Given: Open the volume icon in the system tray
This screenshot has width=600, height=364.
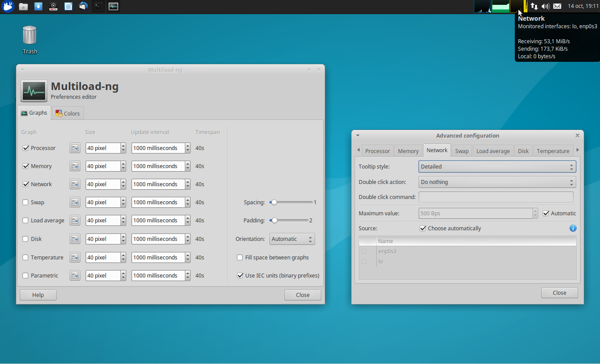Looking at the screenshot, I should click(x=546, y=6).
